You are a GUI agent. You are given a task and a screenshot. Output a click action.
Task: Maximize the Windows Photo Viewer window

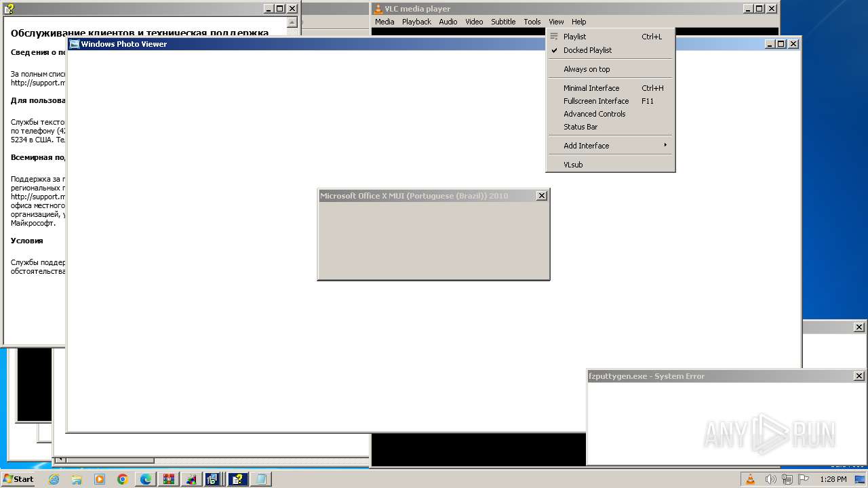781,44
